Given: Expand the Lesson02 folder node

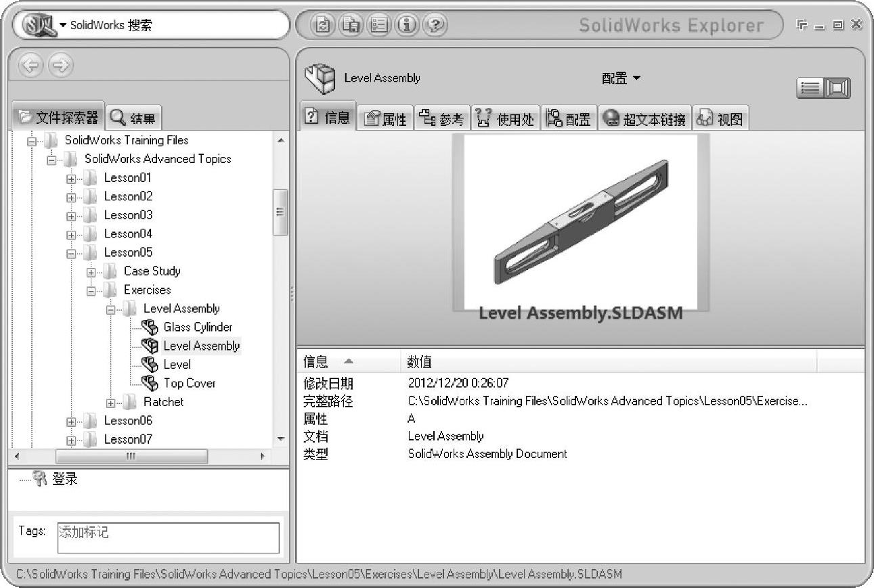Looking at the screenshot, I should (71, 198).
